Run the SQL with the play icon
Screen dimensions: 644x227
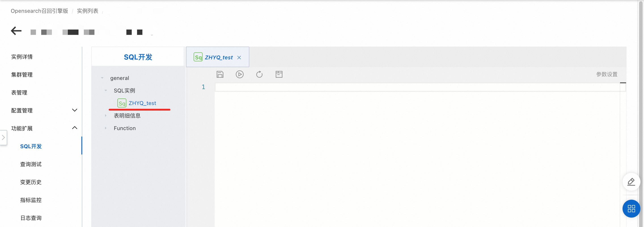(x=239, y=74)
